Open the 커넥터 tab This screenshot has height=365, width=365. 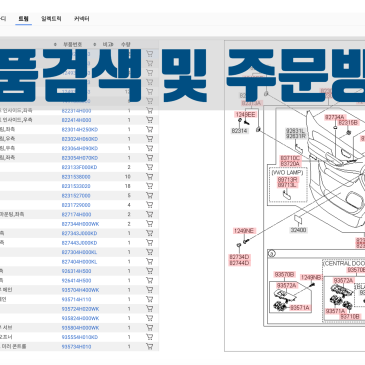81,19
